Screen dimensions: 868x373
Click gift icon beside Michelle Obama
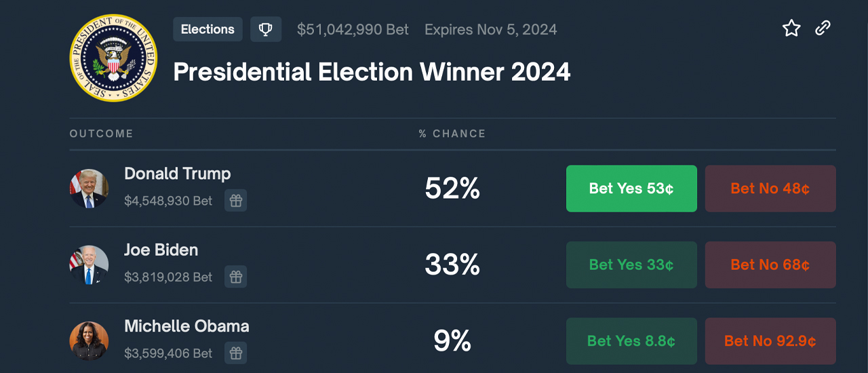pos(235,353)
